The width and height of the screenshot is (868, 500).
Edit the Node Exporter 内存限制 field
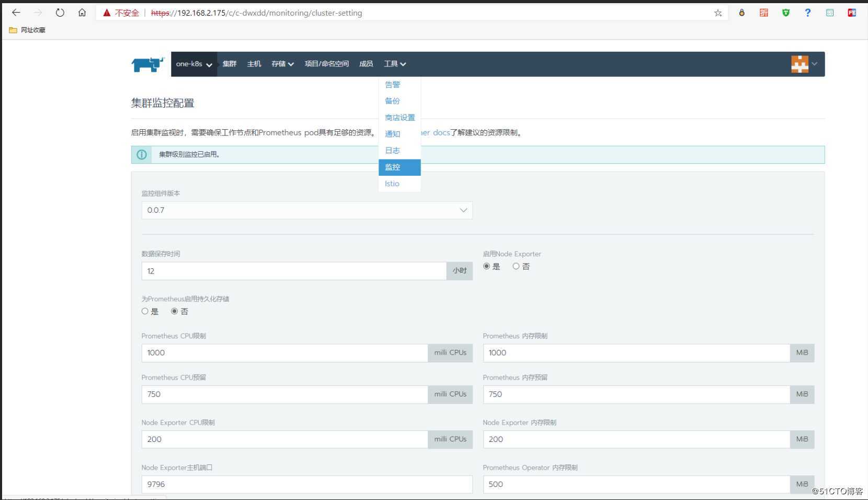pyautogui.click(x=636, y=439)
